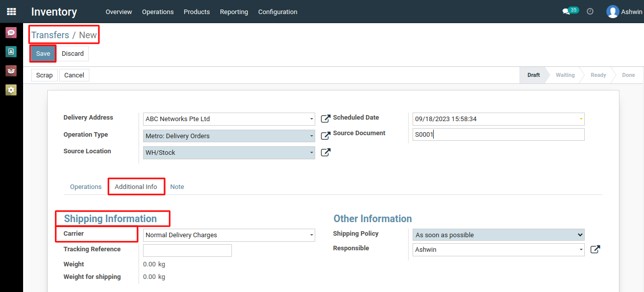Click the Scheduled Date label
Image resolution: width=644 pixels, height=292 pixels.
click(356, 118)
